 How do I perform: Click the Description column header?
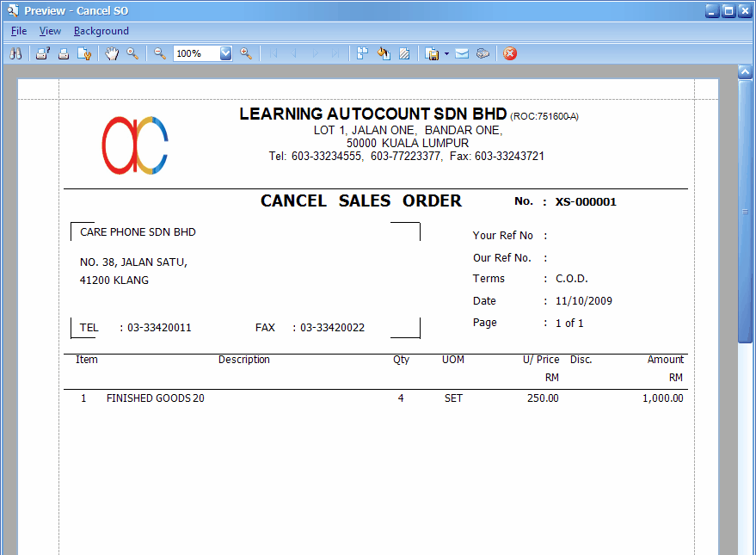coord(244,360)
